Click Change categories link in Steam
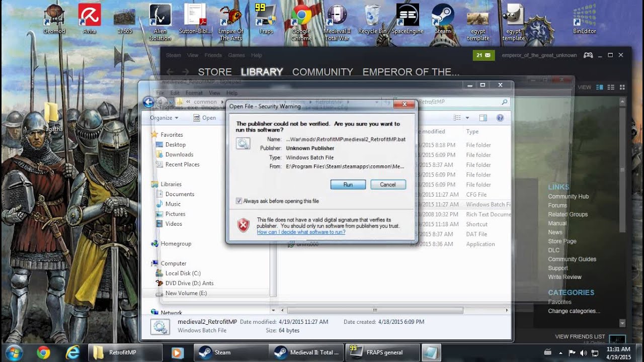This screenshot has height=362, width=644. coord(574,311)
